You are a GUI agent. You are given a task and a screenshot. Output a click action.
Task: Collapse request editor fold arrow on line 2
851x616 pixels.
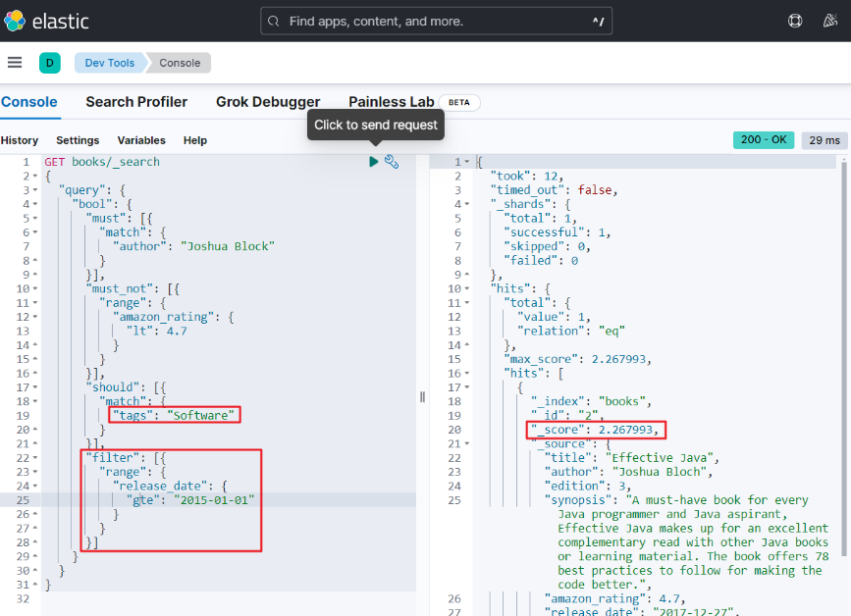tap(35, 177)
